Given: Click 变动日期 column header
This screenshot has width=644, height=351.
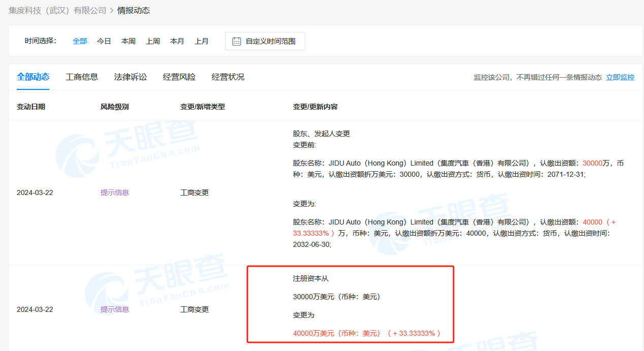Looking at the screenshot, I should click(x=31, y=107).
